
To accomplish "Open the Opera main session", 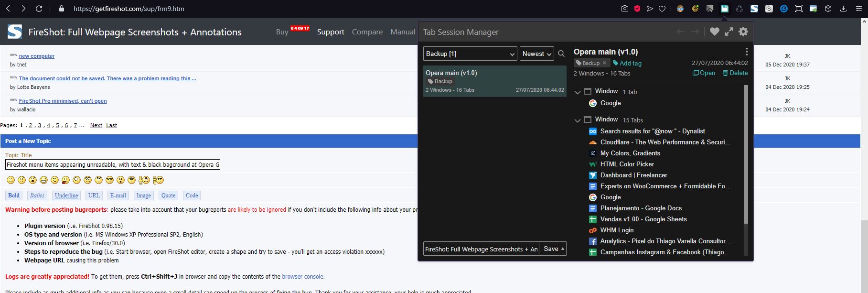I will (x=704, y=73).
